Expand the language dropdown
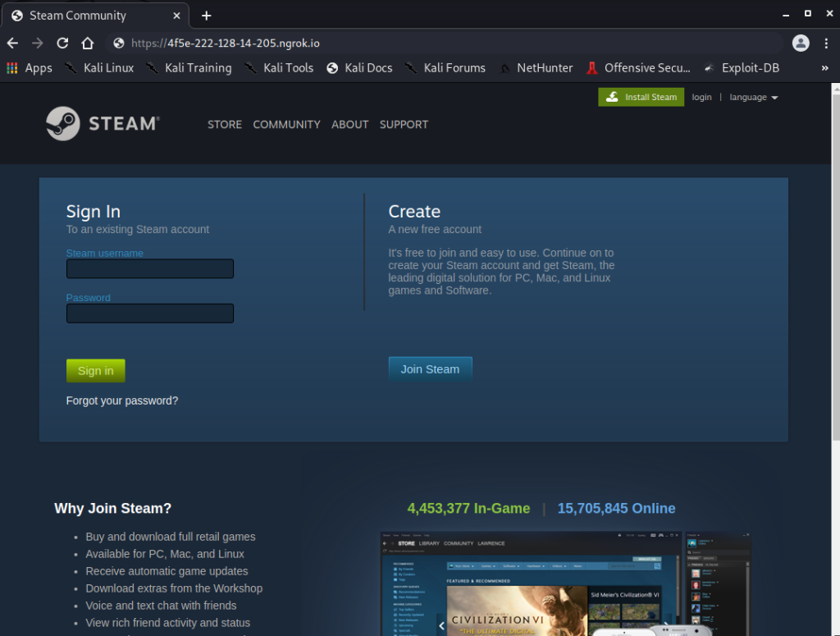The height and width of the screenshot is (636, 840). (753, 97)
